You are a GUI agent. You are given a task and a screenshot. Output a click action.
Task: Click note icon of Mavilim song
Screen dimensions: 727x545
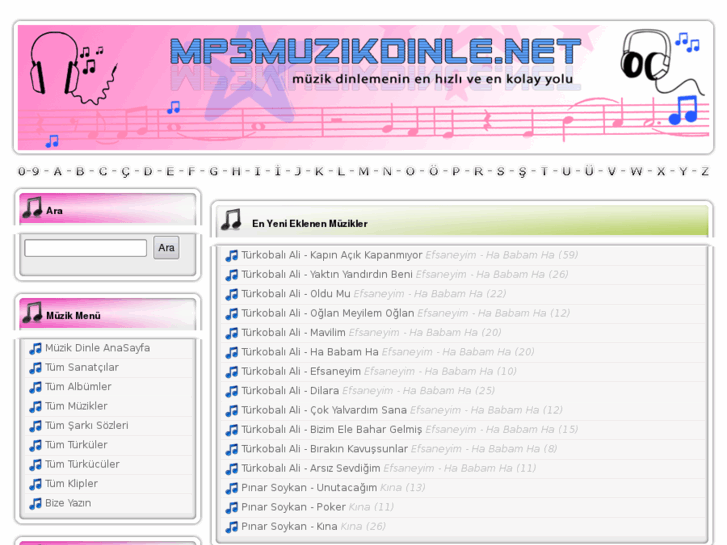[x=231, y=333]
